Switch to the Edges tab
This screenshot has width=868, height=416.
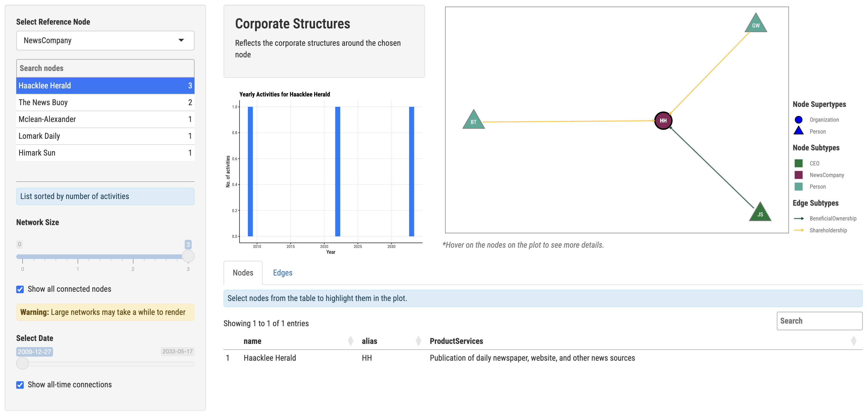coord(282,273)
